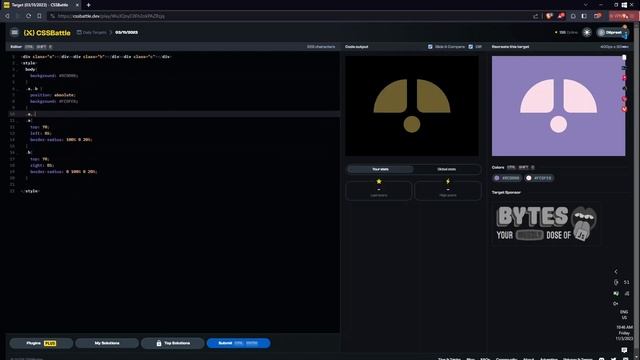Open the Bytes sponsor banner

pyautogui.click(x=546, y=224)
